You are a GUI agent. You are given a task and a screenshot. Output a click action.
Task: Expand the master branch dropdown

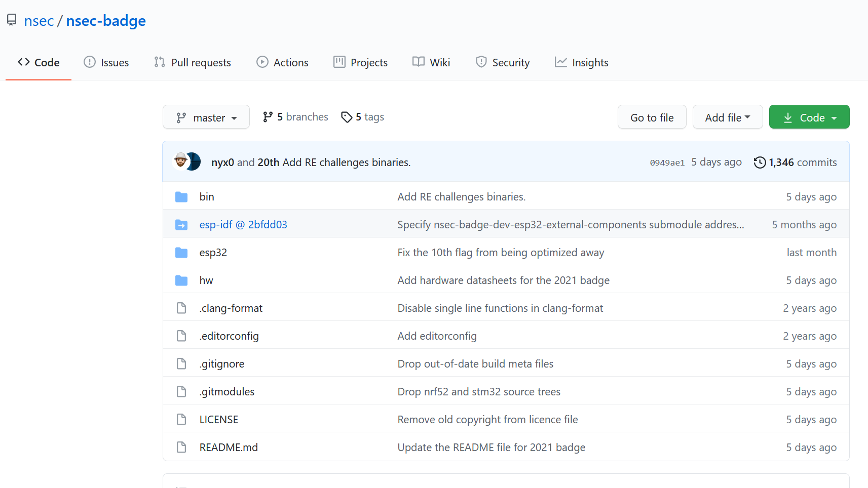pyautogui.click(x=206, y=117)
